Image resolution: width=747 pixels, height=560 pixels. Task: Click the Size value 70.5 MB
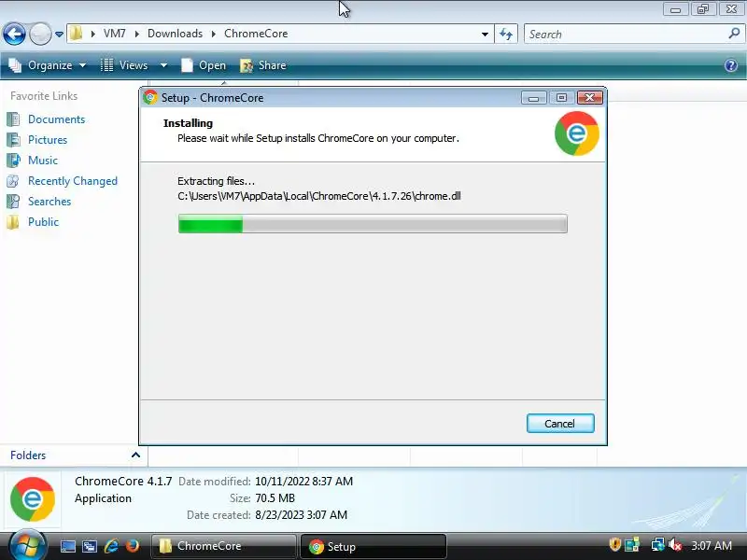275,498
